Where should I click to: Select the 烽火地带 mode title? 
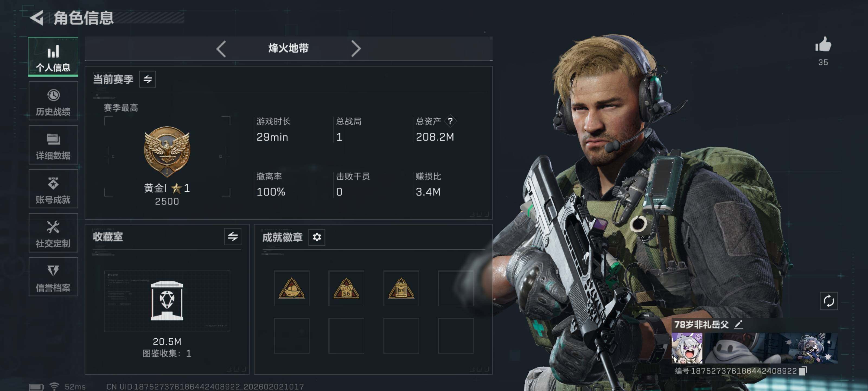(288, 48)
